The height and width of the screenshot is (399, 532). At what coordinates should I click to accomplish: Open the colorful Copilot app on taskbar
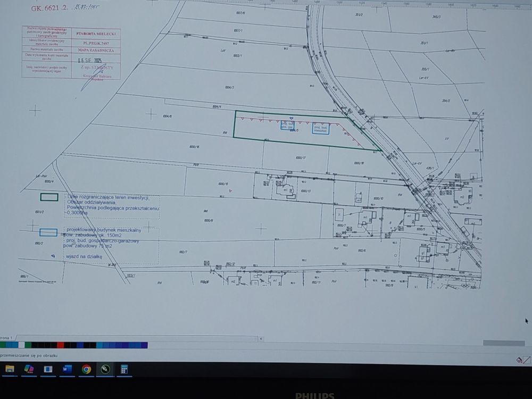[29, 369]
